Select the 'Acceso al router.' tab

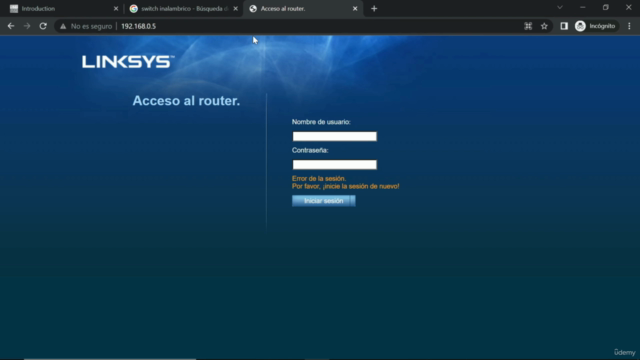[302, 9]
